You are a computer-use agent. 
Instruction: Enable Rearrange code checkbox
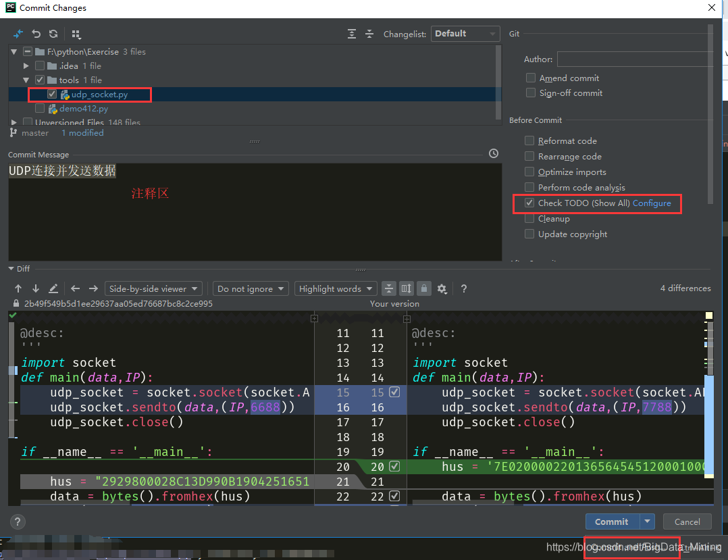pos(529,156)
